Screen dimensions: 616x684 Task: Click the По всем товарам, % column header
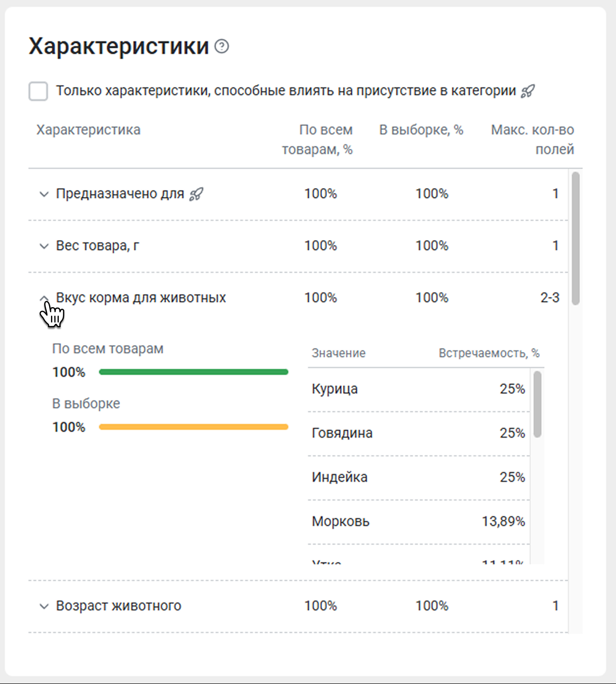click(317, 139)
